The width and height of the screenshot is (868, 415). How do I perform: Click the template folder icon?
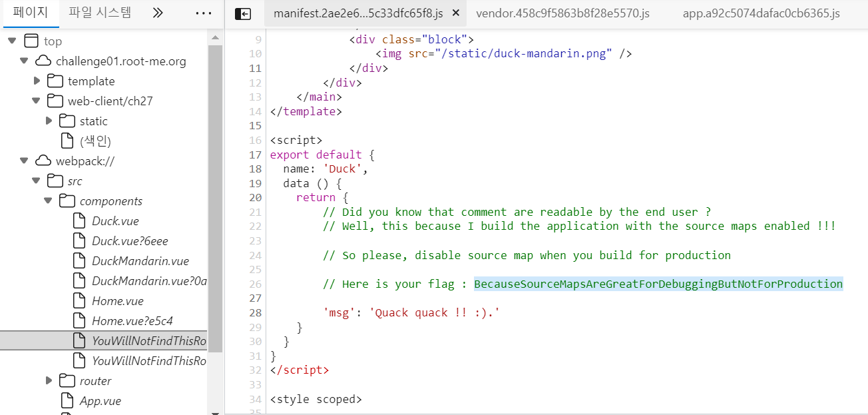(x=55, y=81)
